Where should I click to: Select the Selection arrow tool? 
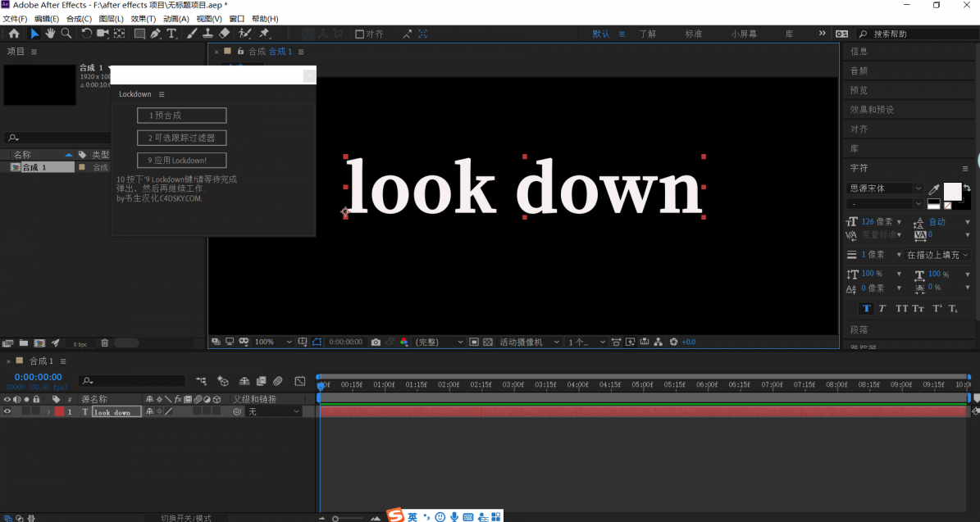tap(34, 34)
